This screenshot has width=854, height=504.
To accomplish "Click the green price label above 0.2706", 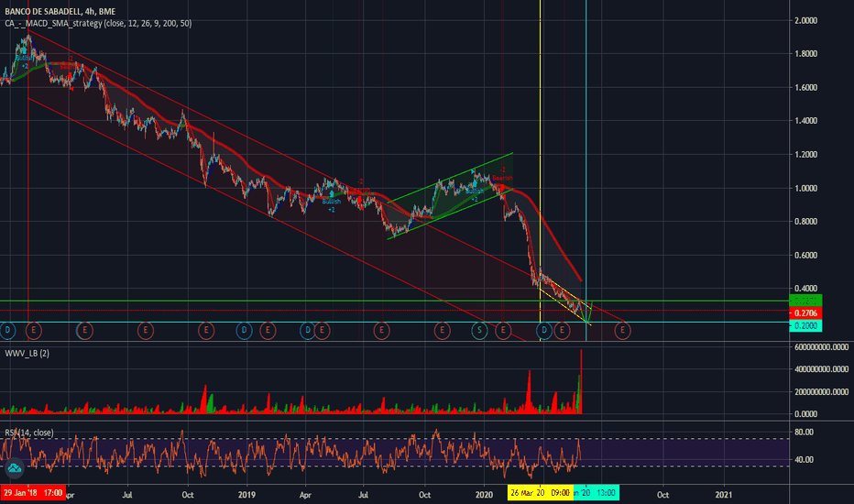I will (x=805, y=301).
